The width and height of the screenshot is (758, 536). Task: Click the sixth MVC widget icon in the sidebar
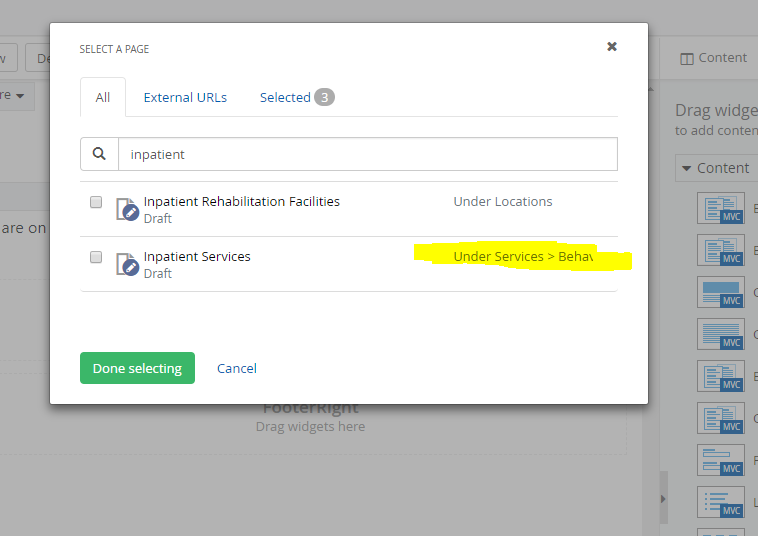point(721,419)
